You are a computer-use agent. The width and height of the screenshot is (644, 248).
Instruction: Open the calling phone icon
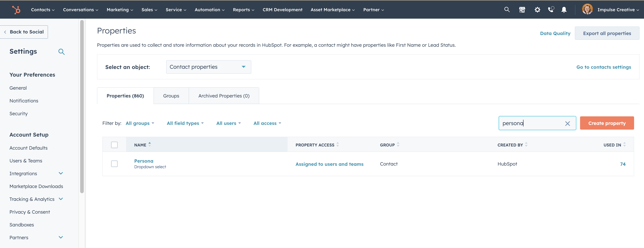551,10
